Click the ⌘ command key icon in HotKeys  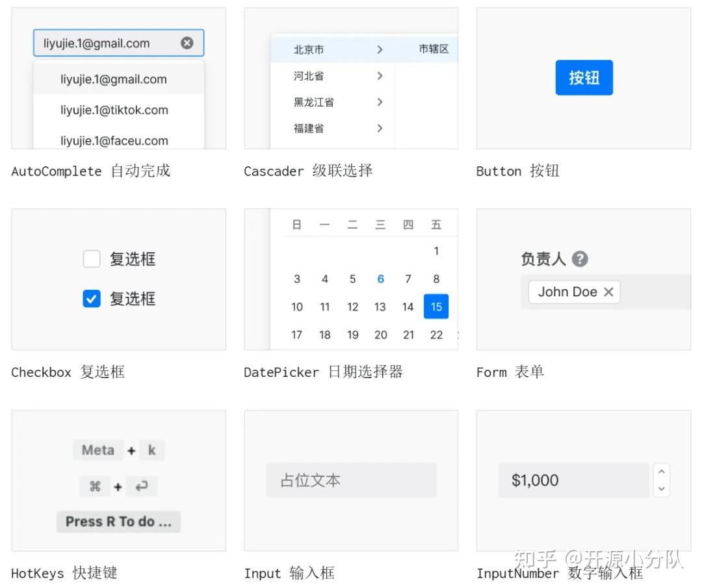[95, 486]
